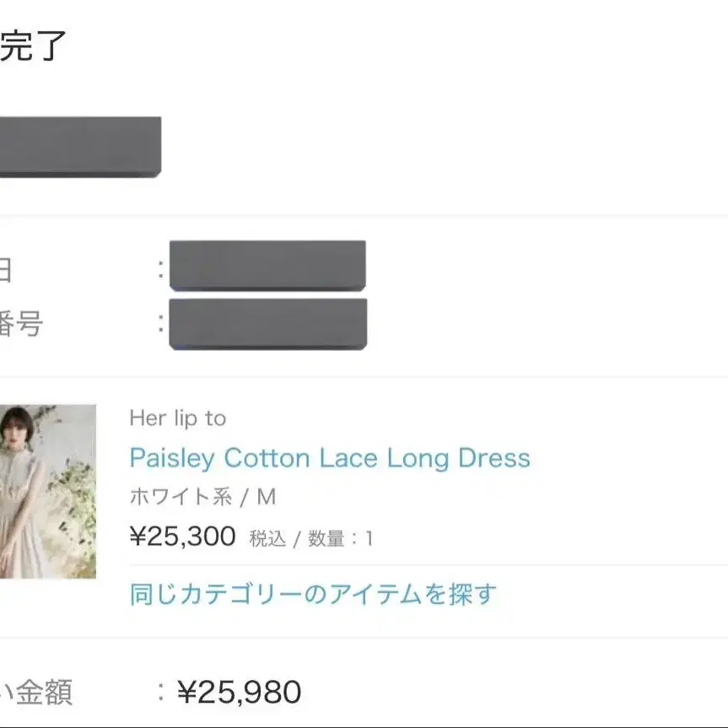Click the word Dress in the item title
Screen dimensions: 728x728
[x=494, y=458]
